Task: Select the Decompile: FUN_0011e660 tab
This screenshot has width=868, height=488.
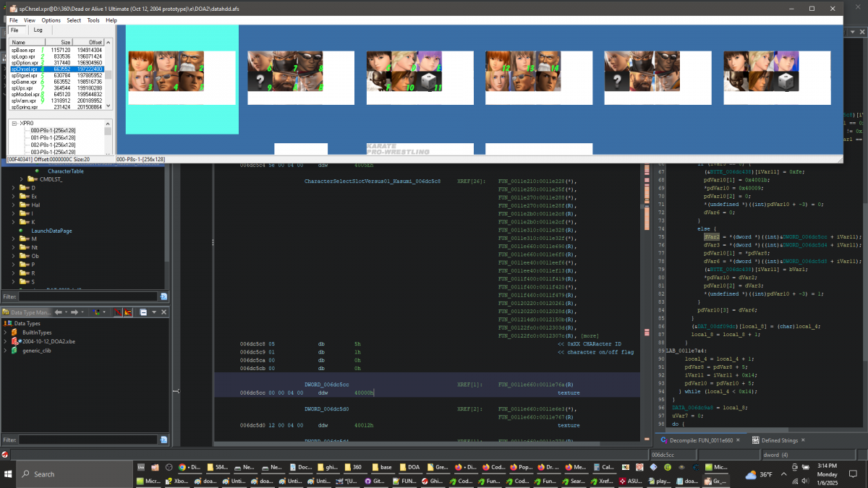Action: [x=699, y=440]
